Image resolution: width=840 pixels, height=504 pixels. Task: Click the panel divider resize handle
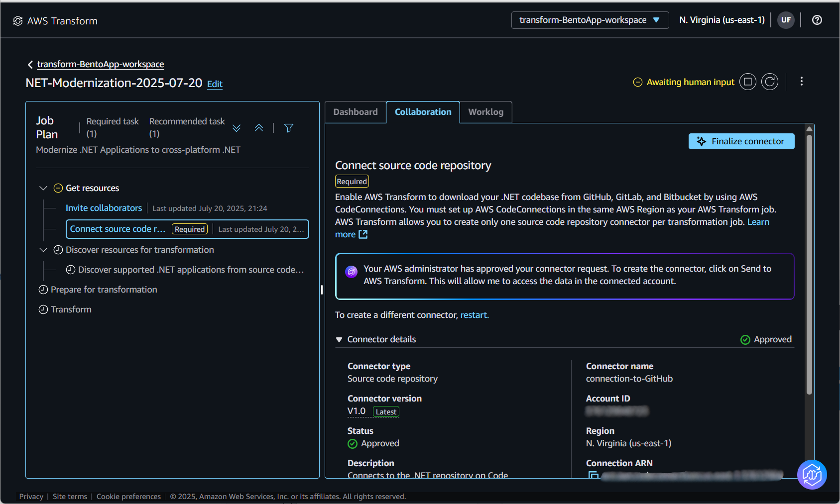(322, 290)
